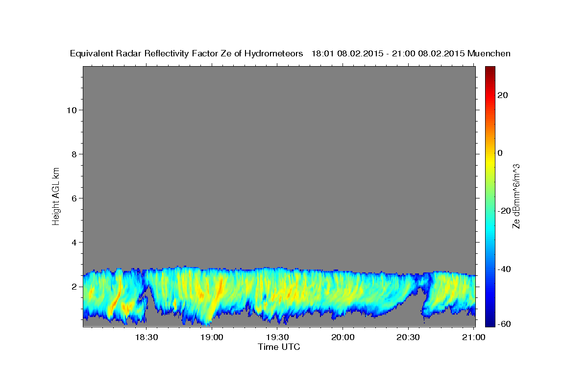This screenshot has width=588, height=392.
Task: Click the '19:00' time tick label
Action: coord(212,338)
